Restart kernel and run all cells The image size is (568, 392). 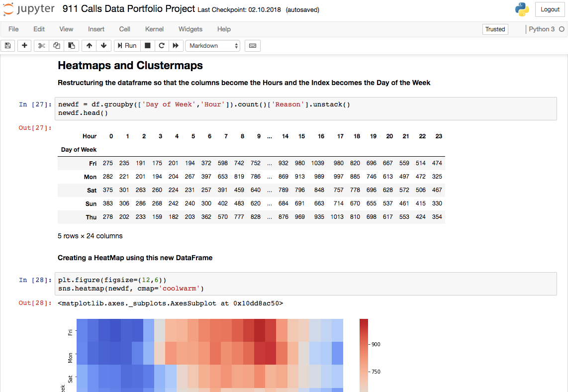(x=176, y=45)
